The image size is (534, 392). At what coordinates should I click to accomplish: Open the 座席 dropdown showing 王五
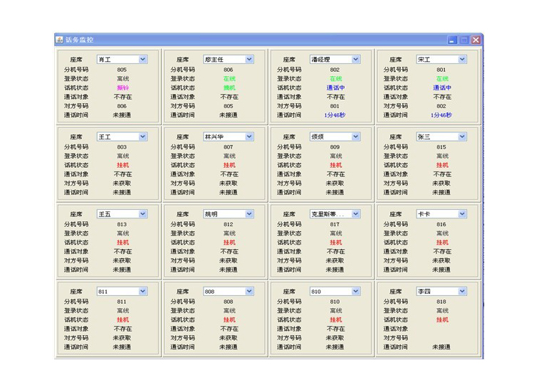[x=142, y=213]
